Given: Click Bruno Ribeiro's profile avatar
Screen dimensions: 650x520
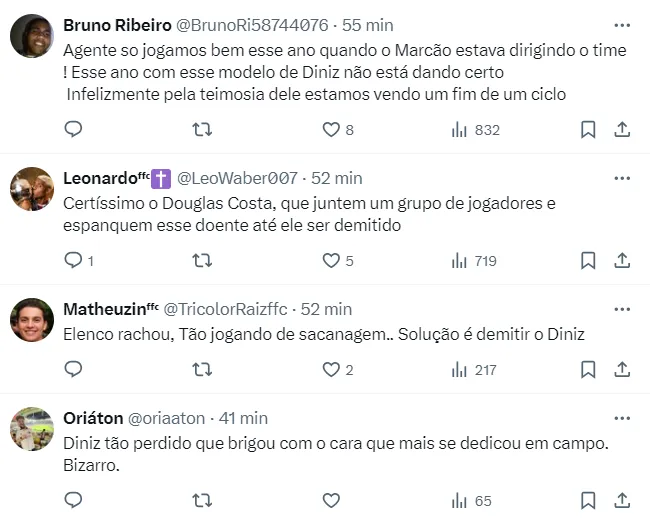Looking at the screenshot, I should coord(32,36).
